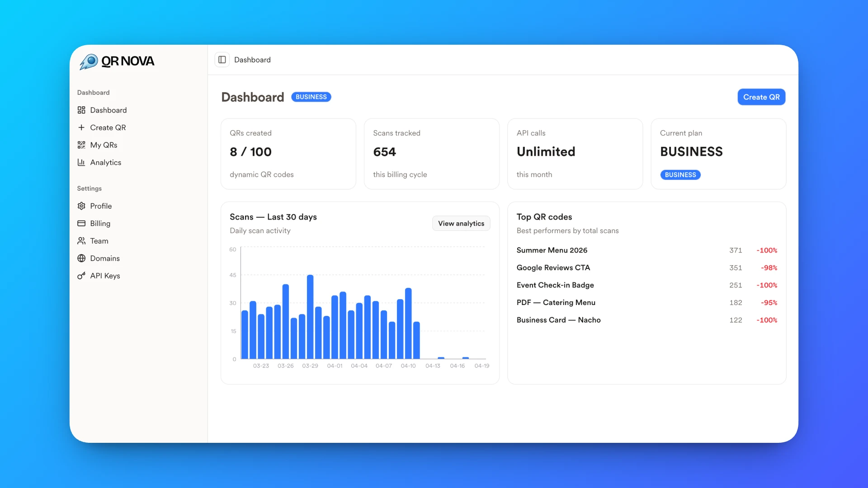Toggle the sidebar collapse panel icon
This screenshot has height=488, width=868.
[x=222, y=60]
